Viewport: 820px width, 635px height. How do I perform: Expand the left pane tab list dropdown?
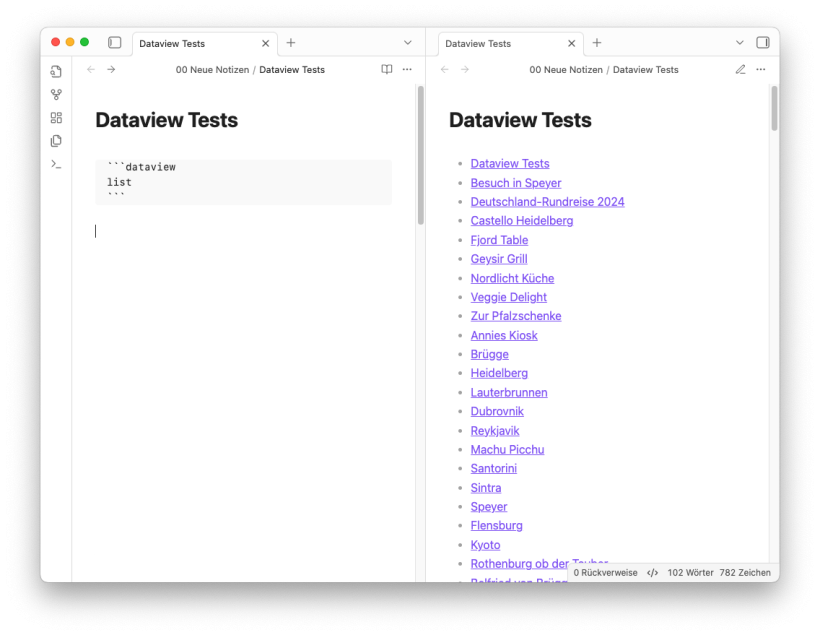tap(408, 43)
